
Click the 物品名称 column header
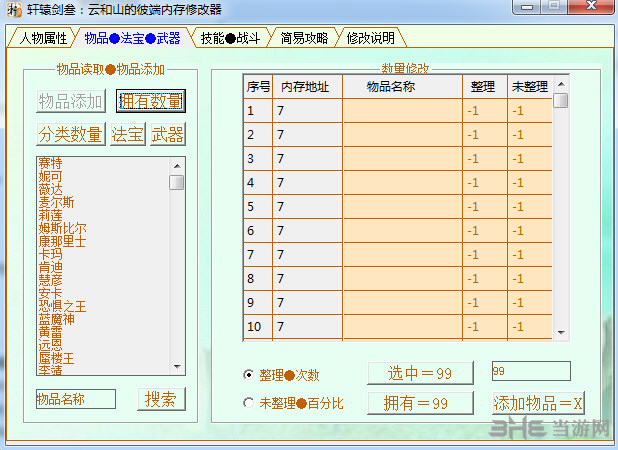403,87
